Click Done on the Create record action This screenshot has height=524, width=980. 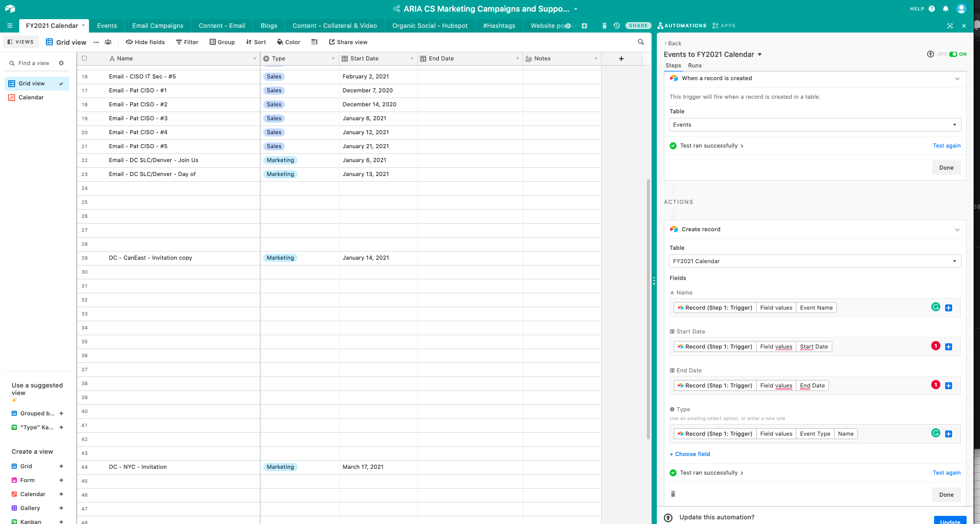[946, 495]
